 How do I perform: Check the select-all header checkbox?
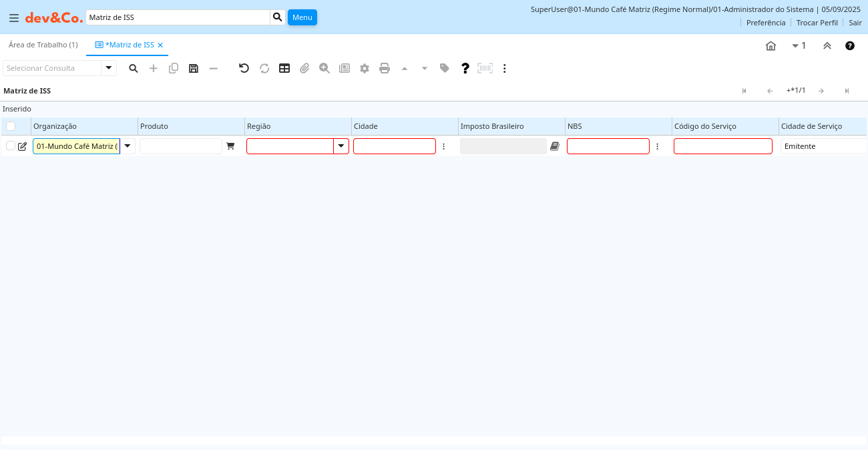[x=11, y=126]
